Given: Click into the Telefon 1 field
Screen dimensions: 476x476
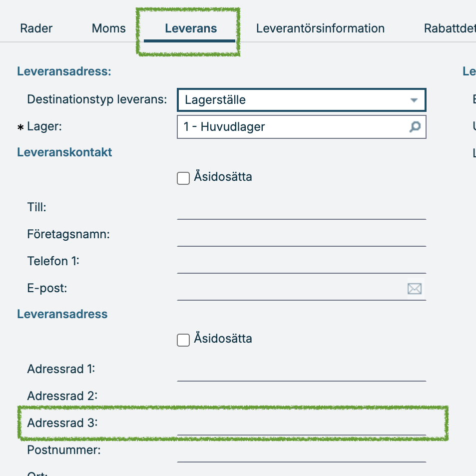Looking at the screenshot, I should [302, 262].
